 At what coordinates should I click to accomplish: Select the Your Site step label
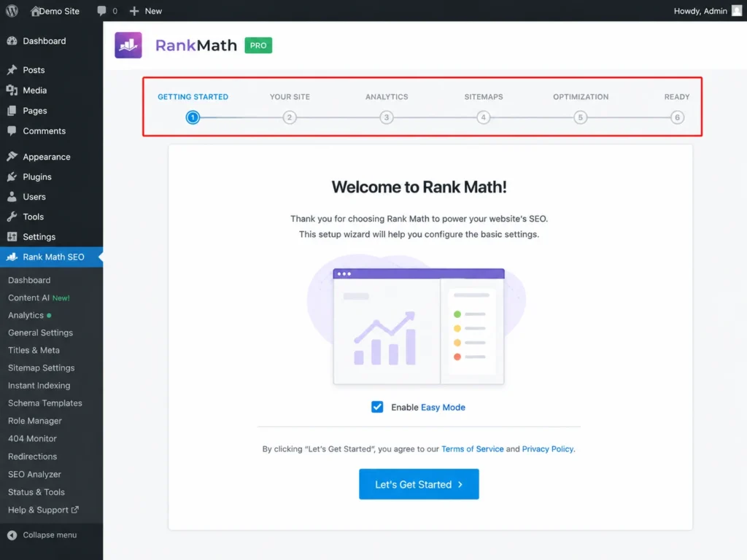290,97
